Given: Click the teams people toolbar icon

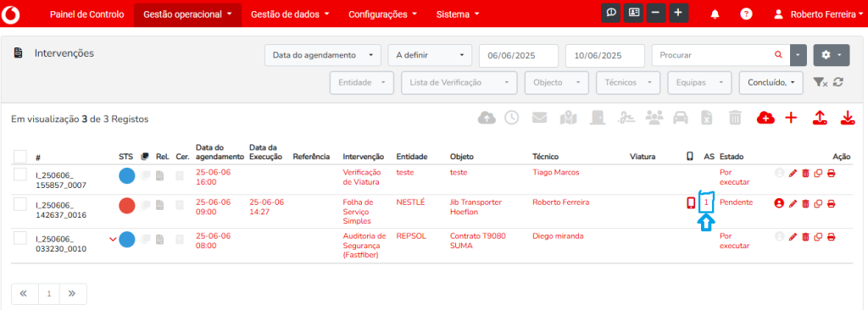Looking at the screenshot, I should pos(655,118).
